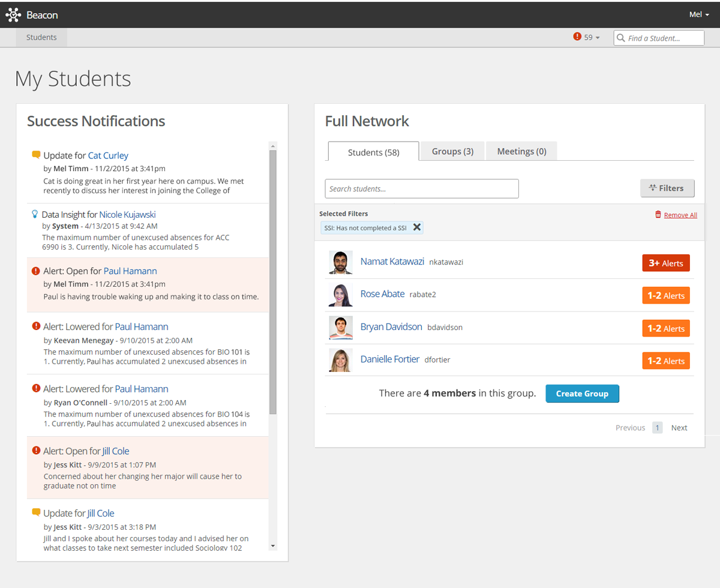Open the Students navigation item
This screenshot has width=720, height=588.
41,37
